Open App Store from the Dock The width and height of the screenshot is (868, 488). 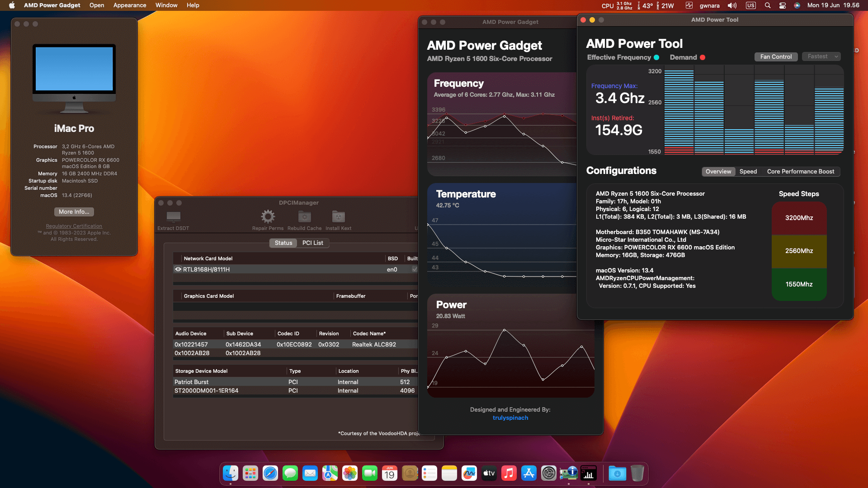(x=529, y=473)
